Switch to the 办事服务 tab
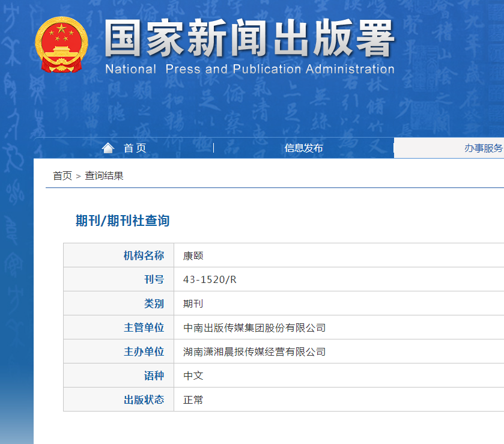The height and width of the screenshot is (444, 504). coord(483,148)
